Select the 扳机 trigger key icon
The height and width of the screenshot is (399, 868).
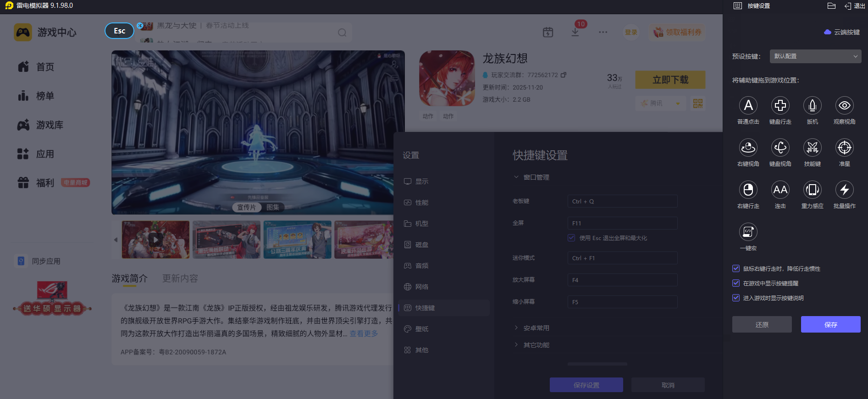[813, 105]
